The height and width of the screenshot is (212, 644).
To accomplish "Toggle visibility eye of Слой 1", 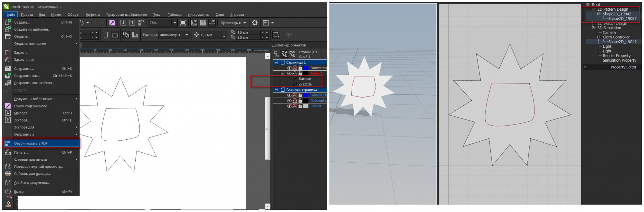I will click(x=289, y=73).
